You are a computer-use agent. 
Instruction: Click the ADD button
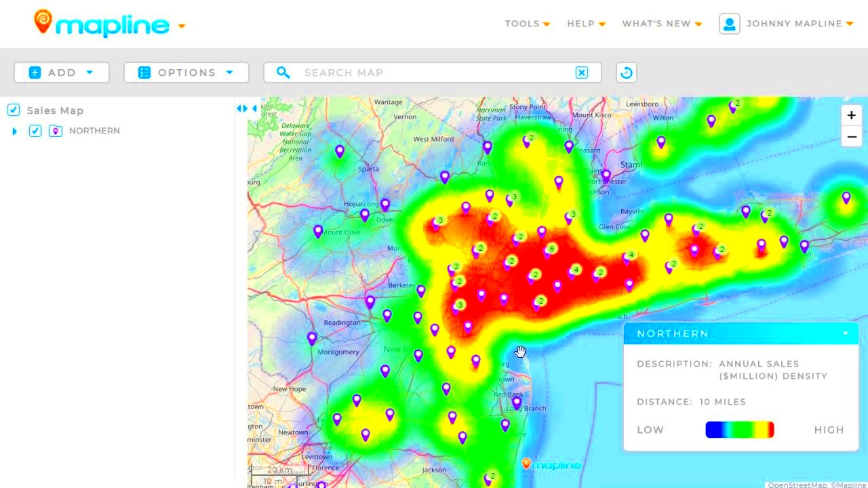click(62, 73)
